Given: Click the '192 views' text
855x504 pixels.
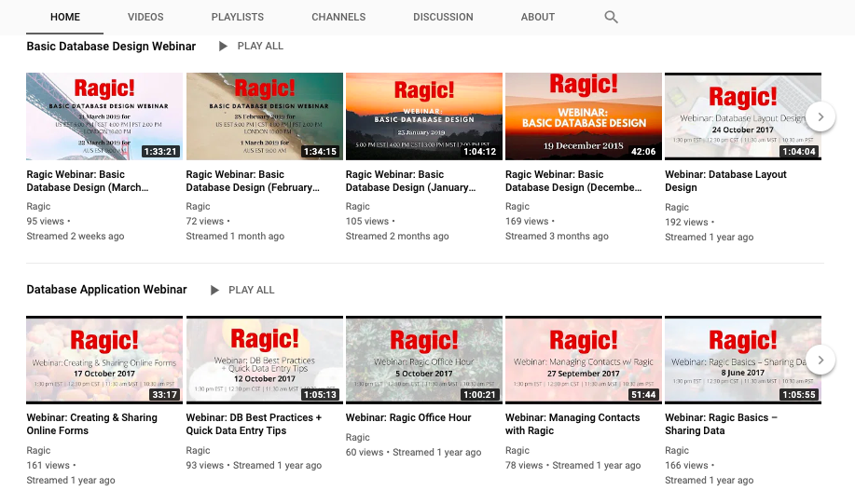Looking at the screenshot, I should coord(686,223).
